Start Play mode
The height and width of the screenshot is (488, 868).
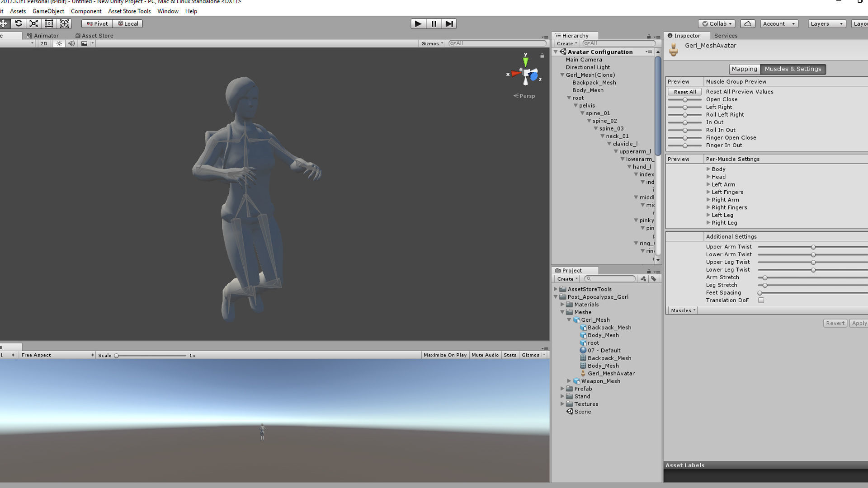418,23
